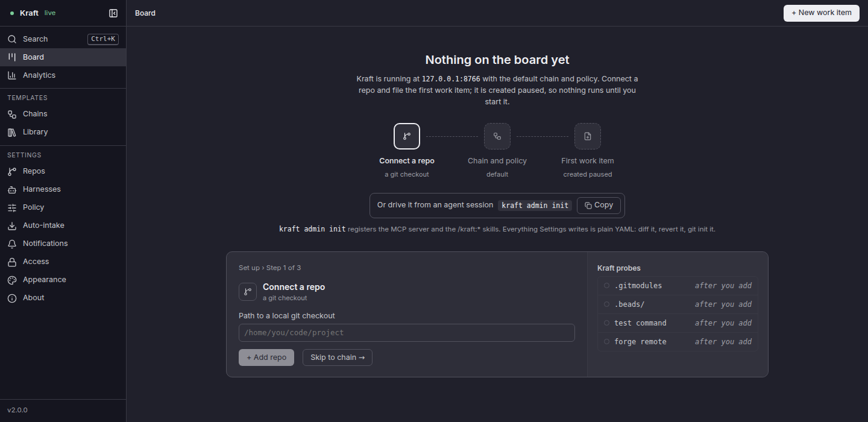Viewport: 868px width, 422px height.
Task: Click the forge remote probe circle
Action: (606, 342)
